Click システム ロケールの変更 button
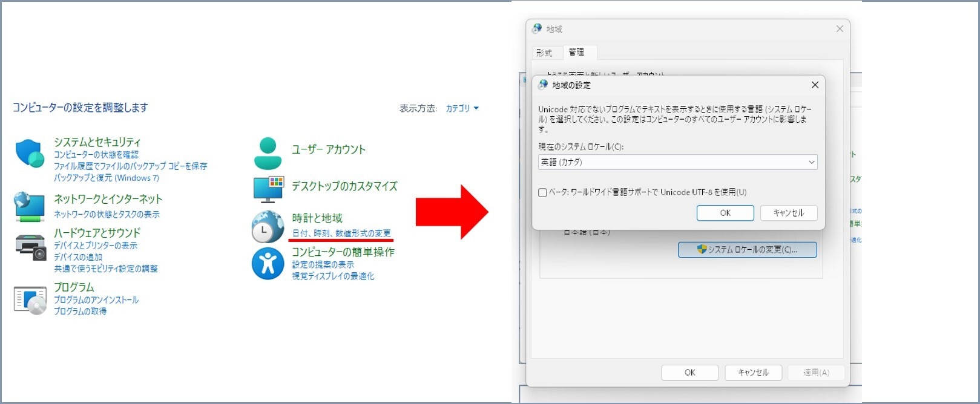Viewport: 980px width, 404px height. point(748,249)
